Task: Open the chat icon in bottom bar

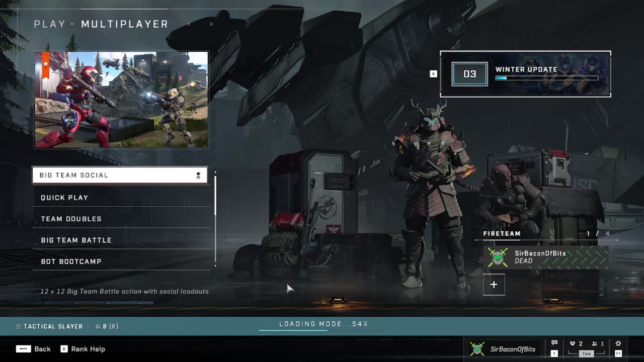Action: (x=554, y=343)
